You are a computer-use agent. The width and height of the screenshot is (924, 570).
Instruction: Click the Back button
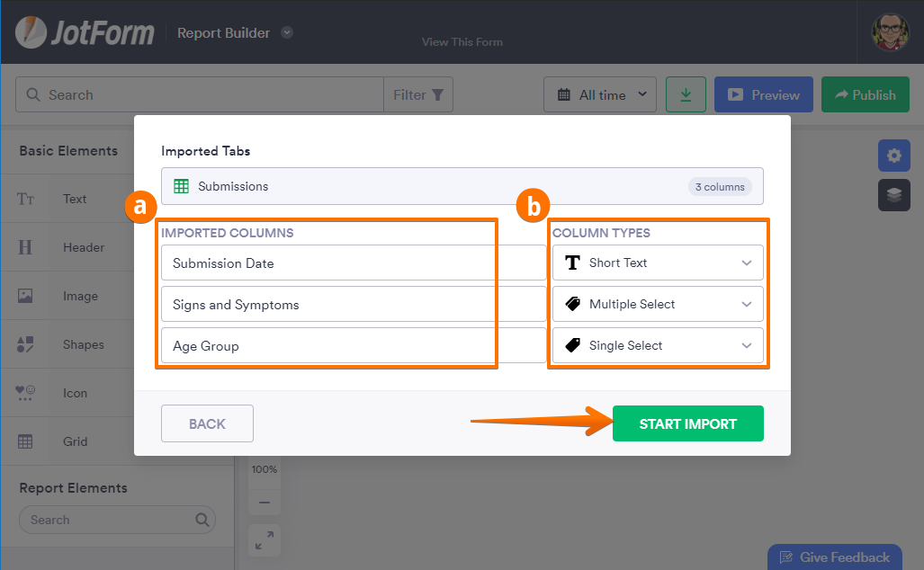207,423
